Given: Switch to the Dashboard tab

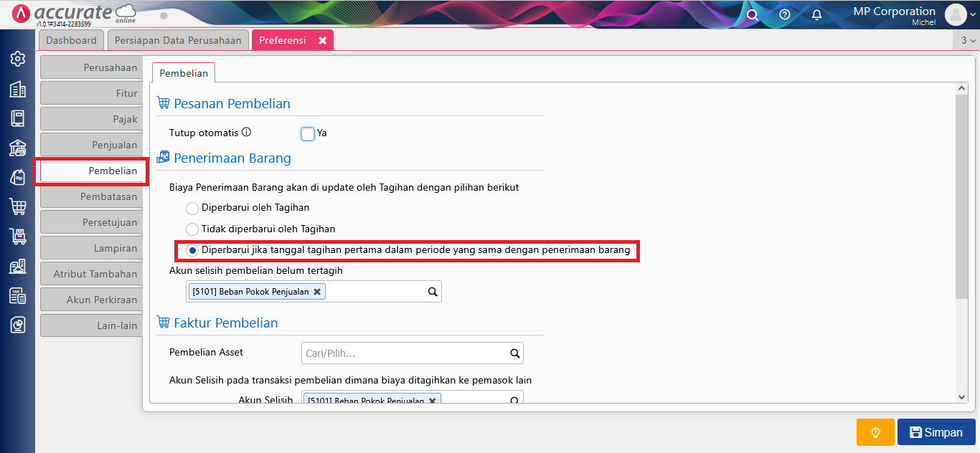Looking at the screenshot, I should [x=71, y=41].
